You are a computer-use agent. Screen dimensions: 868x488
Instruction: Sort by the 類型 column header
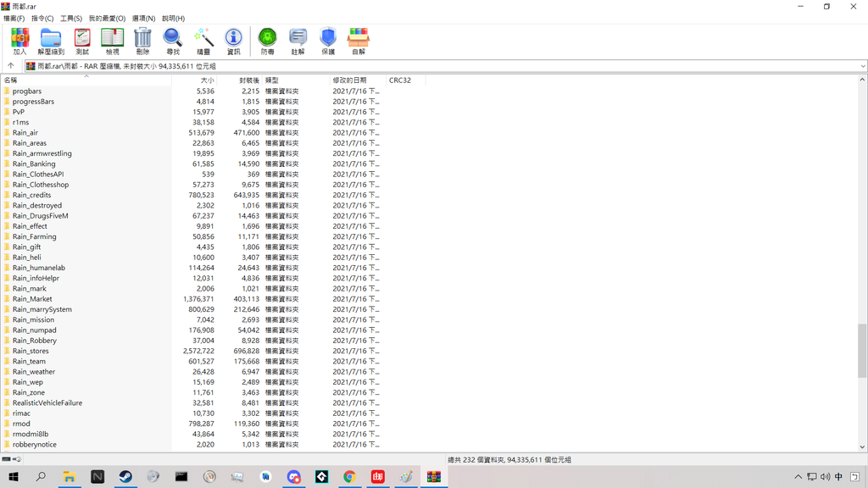pyautogui.click(x=296, y=80)
